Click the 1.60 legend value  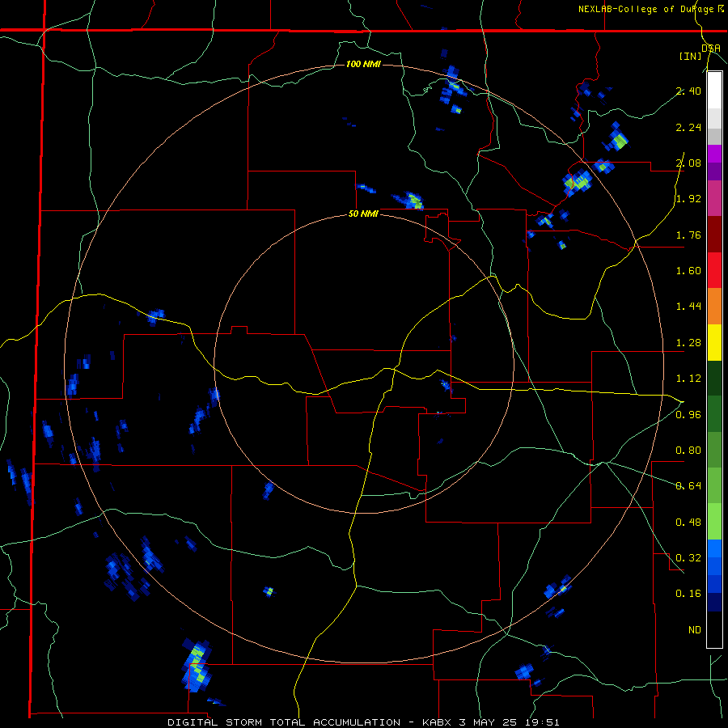(688, 271)
